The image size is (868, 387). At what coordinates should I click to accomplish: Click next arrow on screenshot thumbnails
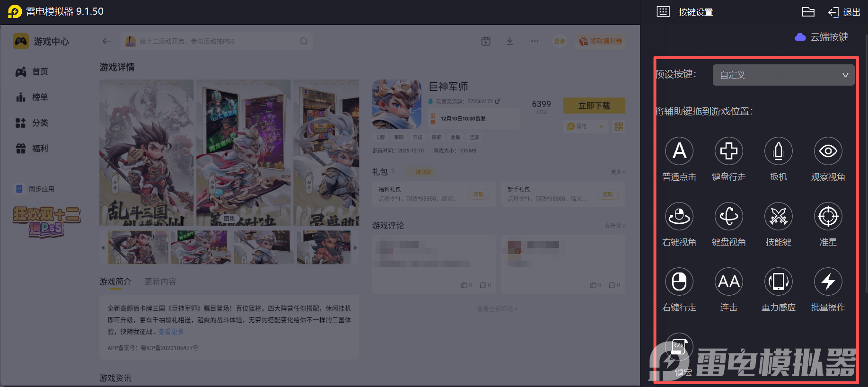[x=355, y=247]
